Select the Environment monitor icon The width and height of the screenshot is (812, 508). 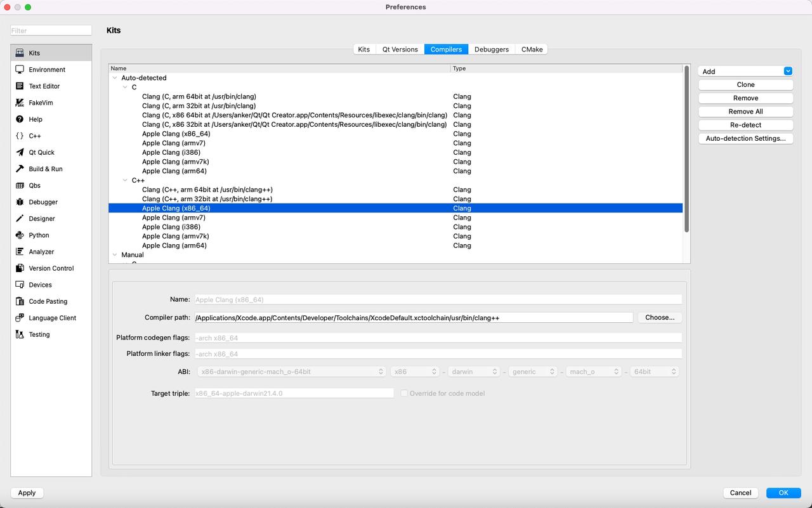coord(20,70)
